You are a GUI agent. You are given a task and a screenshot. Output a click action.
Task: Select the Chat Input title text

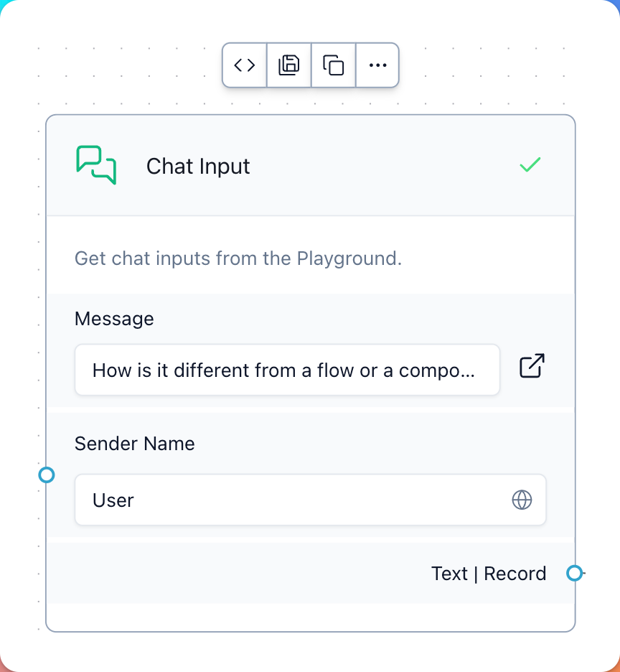coord(198,167)
